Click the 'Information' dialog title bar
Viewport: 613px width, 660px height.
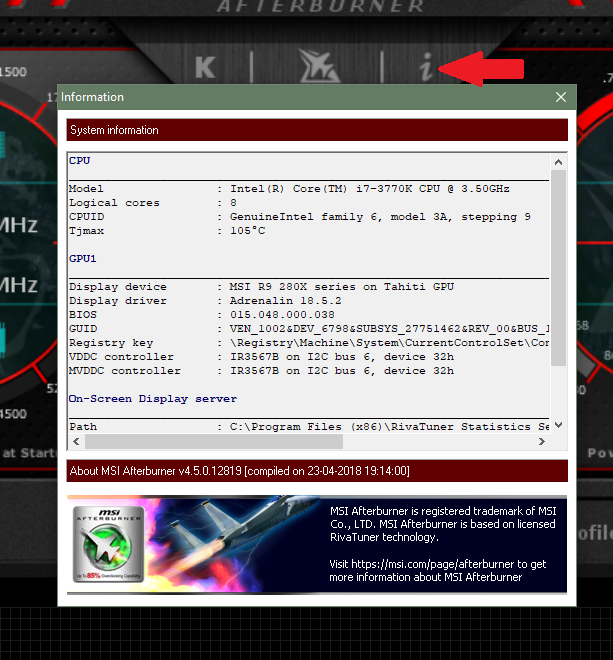point(317,97)
